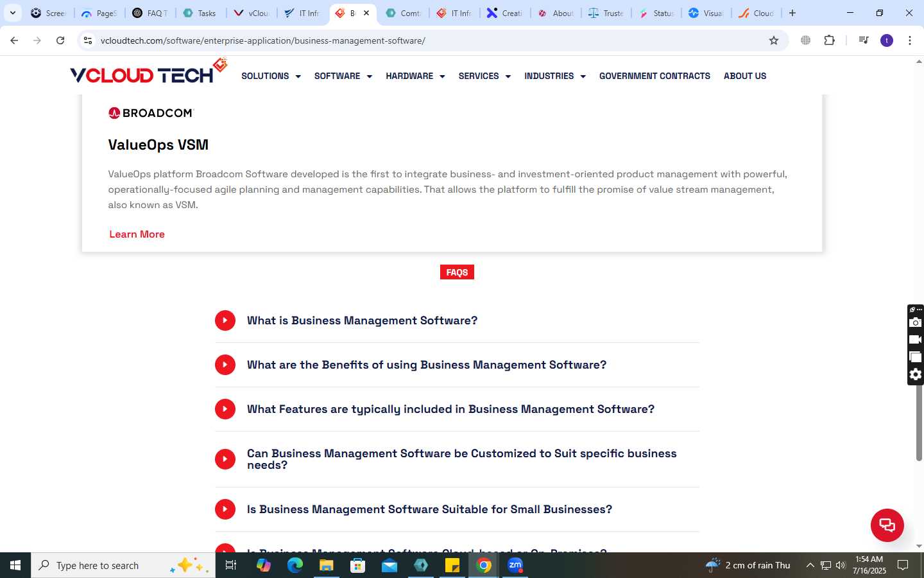Open Zoom from taskbar
The height and width of the screenshot is (578, 924).
tap(515, 565)
